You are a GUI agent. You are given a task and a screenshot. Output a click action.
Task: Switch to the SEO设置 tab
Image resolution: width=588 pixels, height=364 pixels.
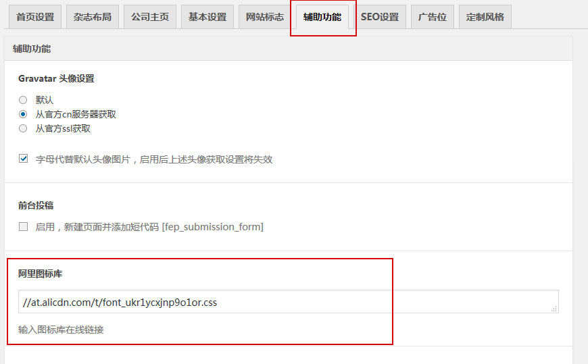point(380,17)
